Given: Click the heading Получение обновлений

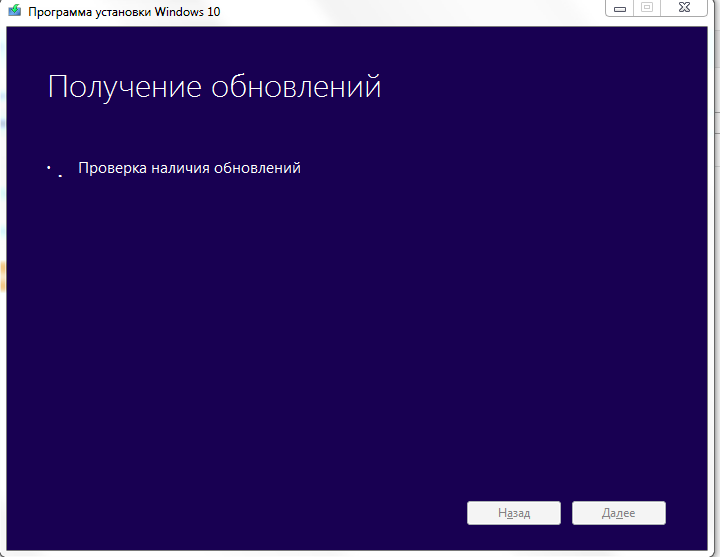Looking at the screenshot, I should pyautogui.click(x=214, y=87).
